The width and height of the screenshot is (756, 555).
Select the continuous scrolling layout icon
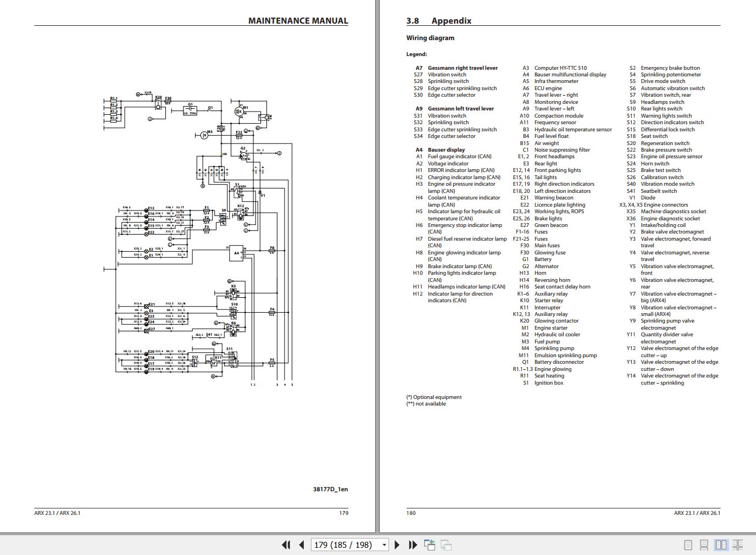pyautogui.click(x=704, y=545)
